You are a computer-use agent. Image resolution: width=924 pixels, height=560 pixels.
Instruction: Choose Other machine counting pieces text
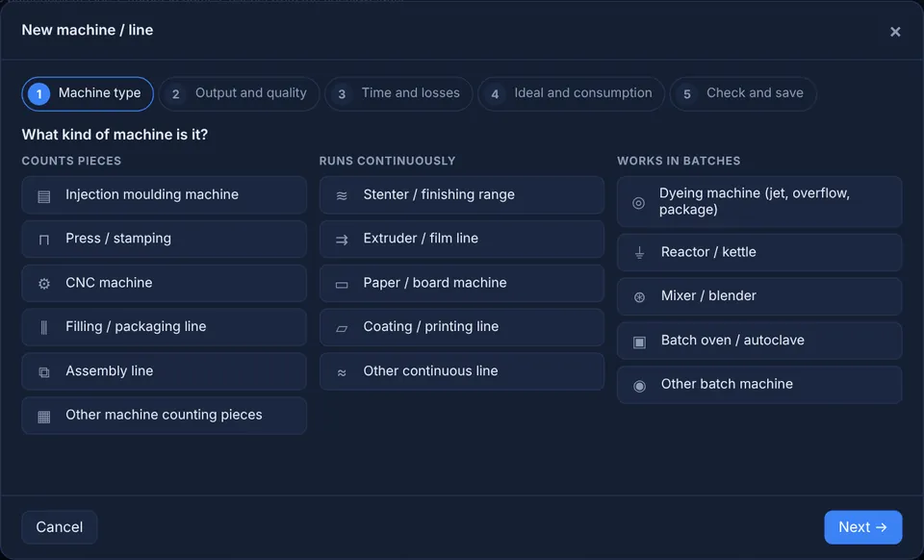pos(164,415)
